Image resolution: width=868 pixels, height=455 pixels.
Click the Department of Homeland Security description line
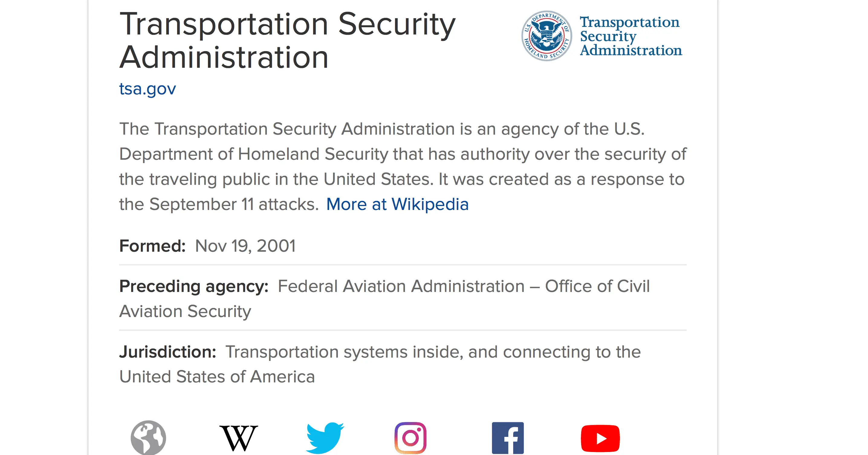click(402, 154)
